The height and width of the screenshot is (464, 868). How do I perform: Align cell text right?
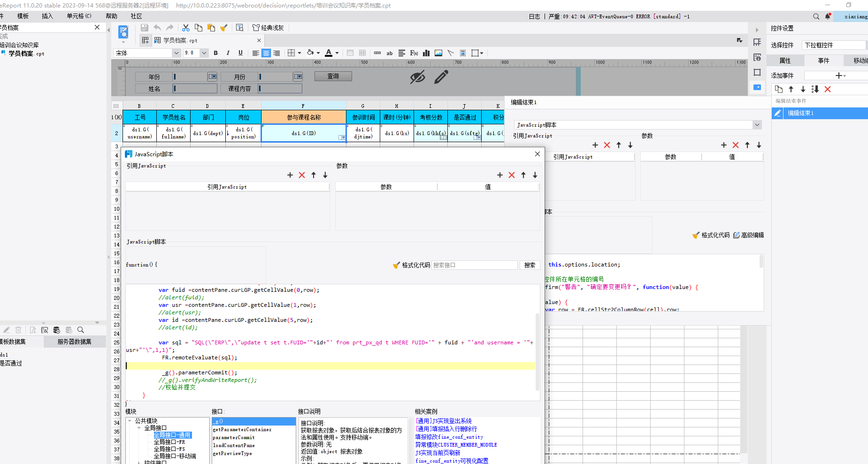(277, 53)
